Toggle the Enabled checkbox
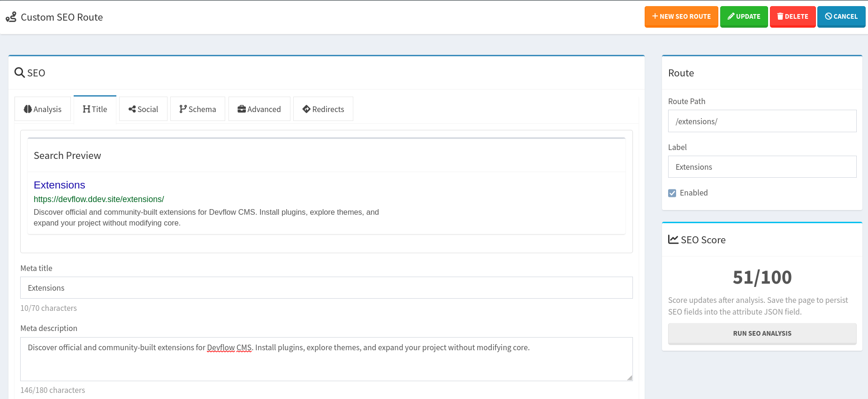 click(672, 193)
